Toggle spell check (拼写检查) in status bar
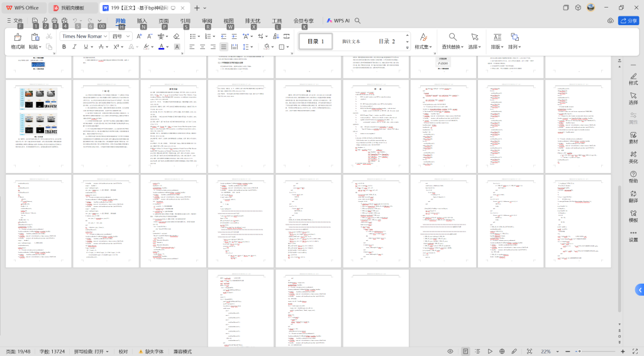Image resolution: width=644 pixels, height=356 pixels. click(x=92, y=352)
